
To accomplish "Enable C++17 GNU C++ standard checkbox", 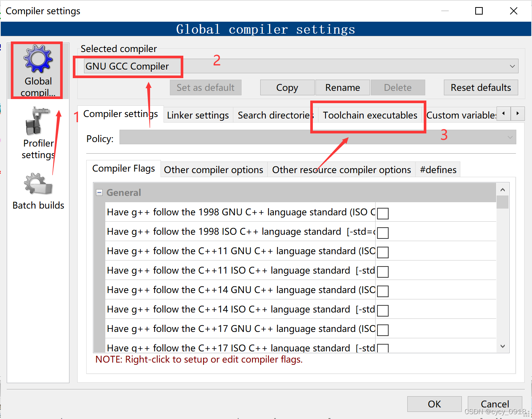I will [x=383, y=330].
